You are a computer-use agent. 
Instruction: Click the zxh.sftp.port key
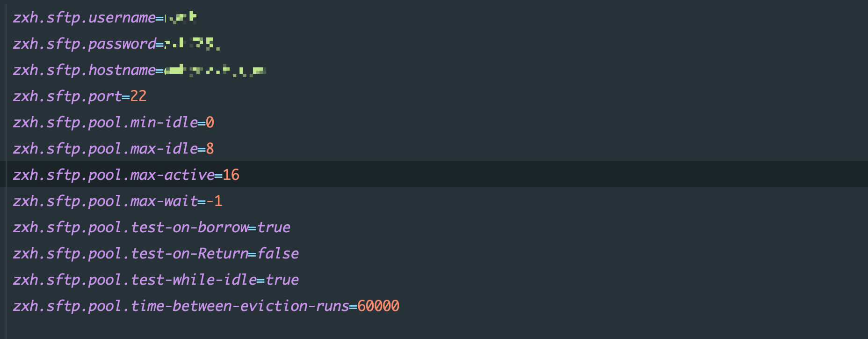pos(67,96)
